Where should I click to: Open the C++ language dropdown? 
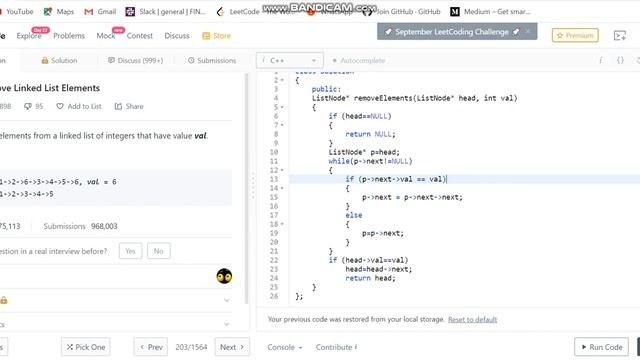pyautogui.click(x=290, y=60)
